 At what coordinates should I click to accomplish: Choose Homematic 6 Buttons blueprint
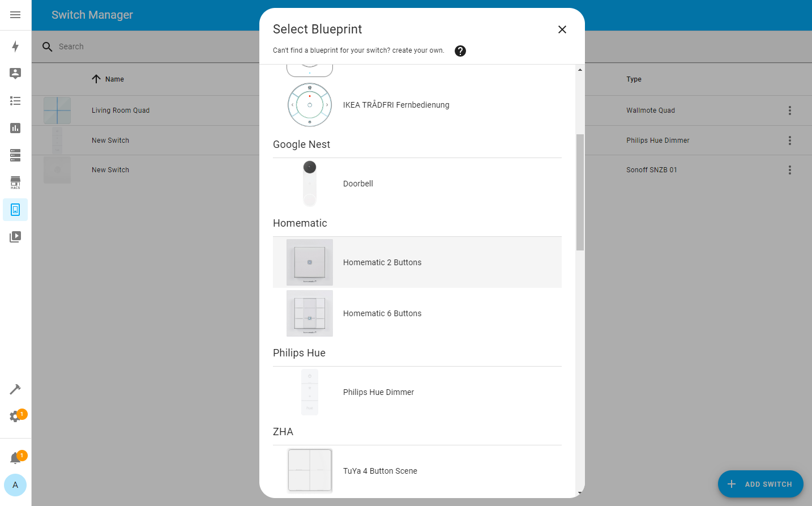pyautogui.click(x=417, y=313)
